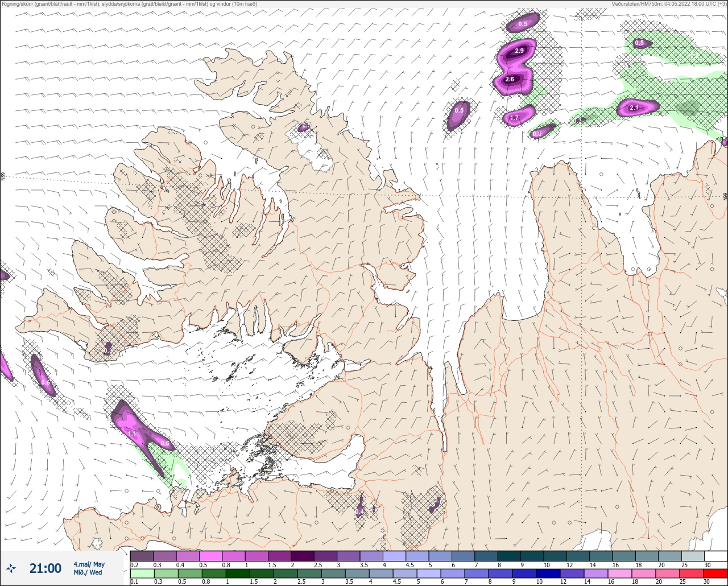Select the dark purple swatch at 2, top row
This screenshot has width=728, height=586.
(x=302, y=556)
